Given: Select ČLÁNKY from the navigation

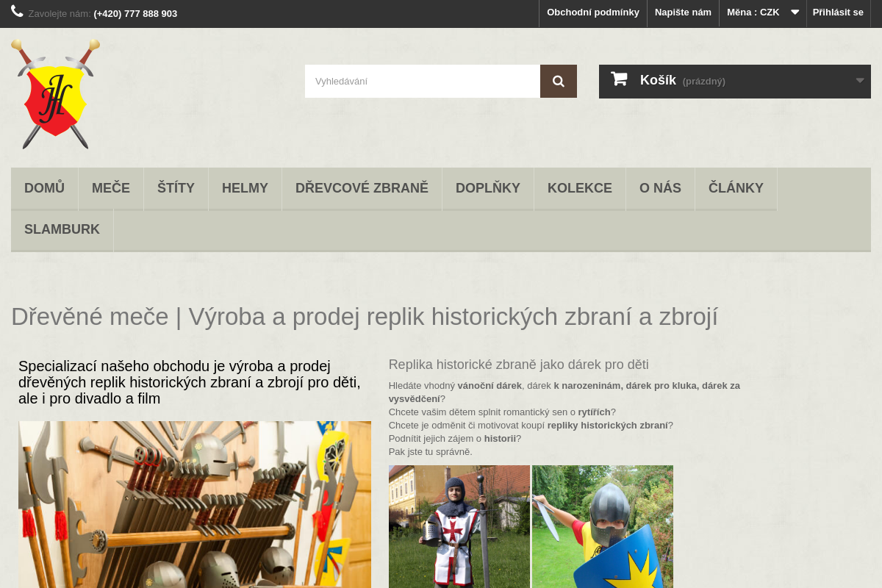Looking at the screenshot, I should pos(736,188).
